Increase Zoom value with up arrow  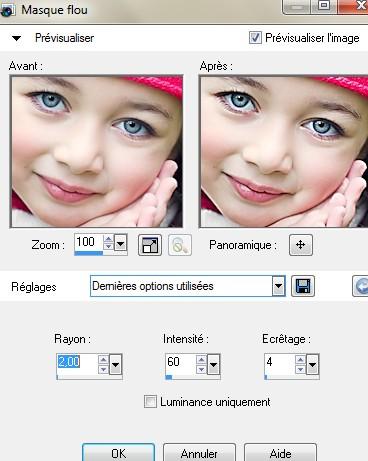point(108,239)
